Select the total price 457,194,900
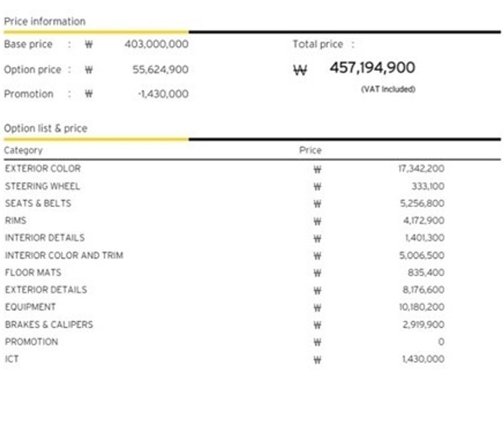 tap(372, 68)
